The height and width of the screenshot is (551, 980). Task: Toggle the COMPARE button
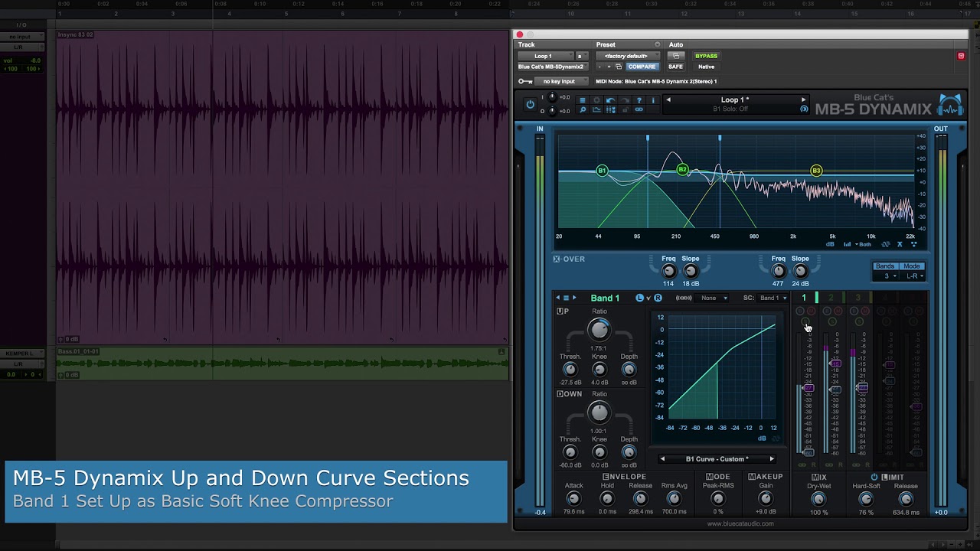pyautogui.click(x=642, y=67)
